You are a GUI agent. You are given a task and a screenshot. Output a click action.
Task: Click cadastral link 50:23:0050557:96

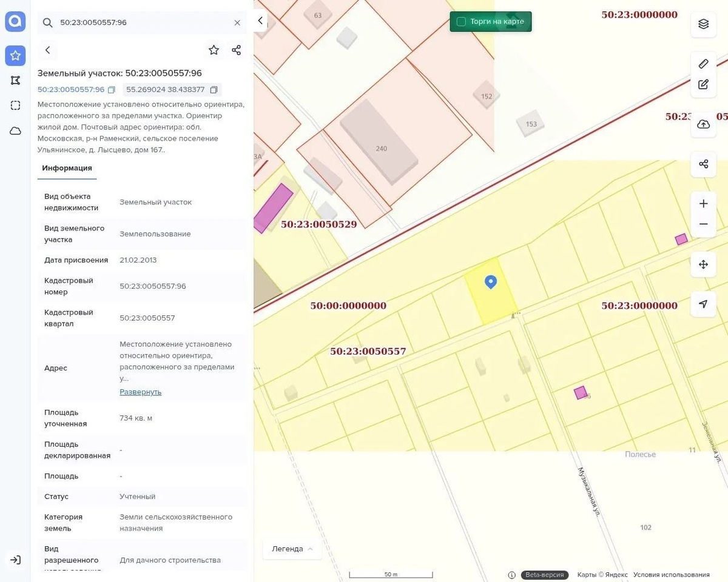click(71, 90)
